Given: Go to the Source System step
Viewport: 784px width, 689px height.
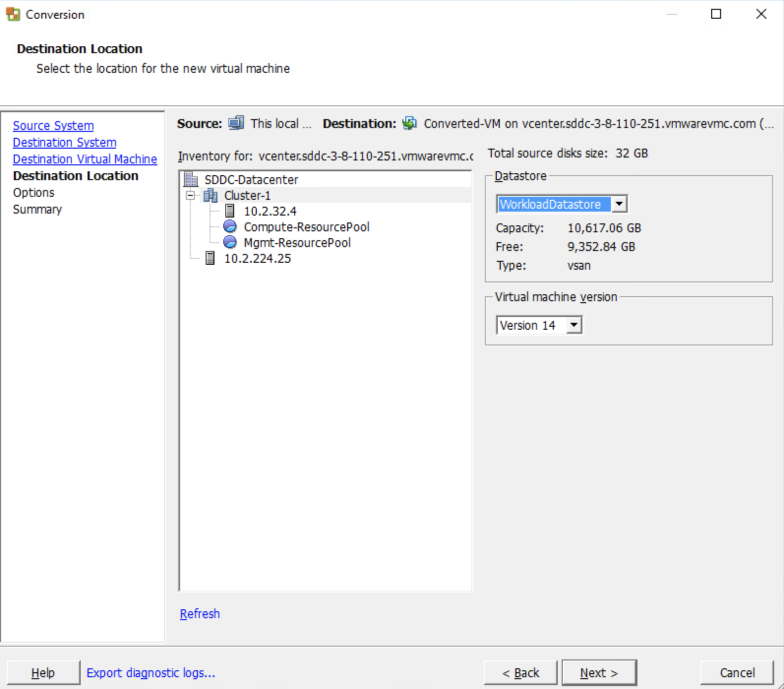Looking at the screenshot, I should pos(53,125).
